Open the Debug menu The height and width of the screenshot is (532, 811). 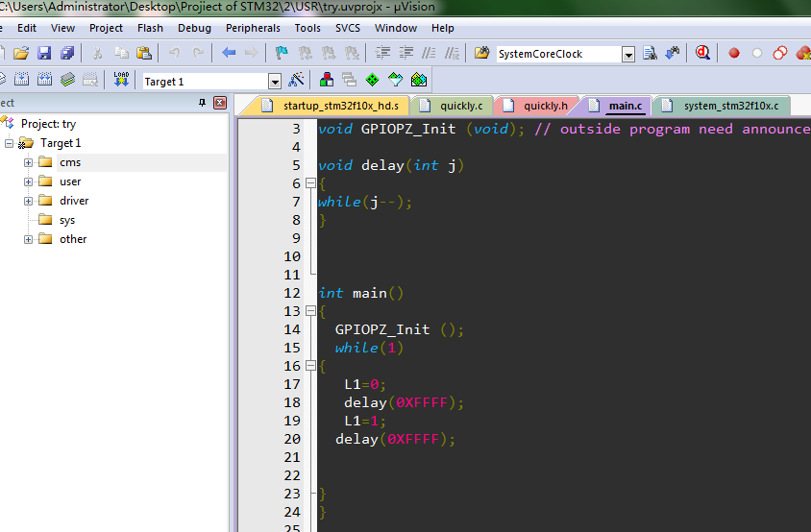click(x=194, y=28)
